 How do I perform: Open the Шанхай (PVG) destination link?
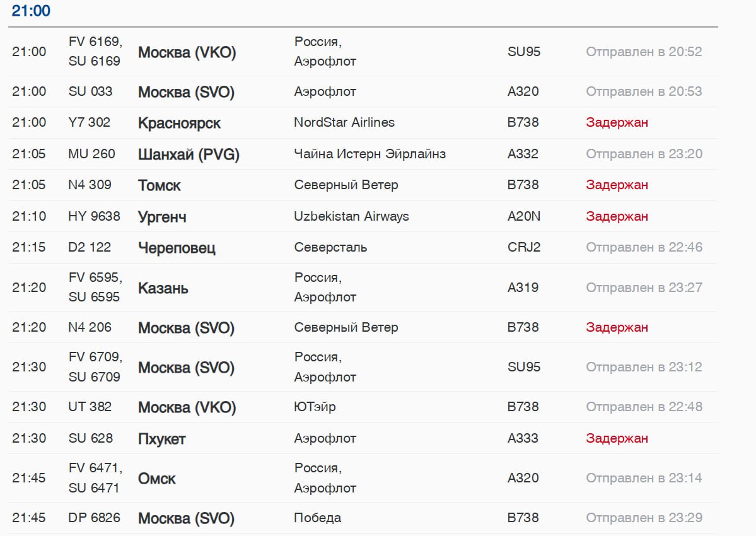point(189,154)
